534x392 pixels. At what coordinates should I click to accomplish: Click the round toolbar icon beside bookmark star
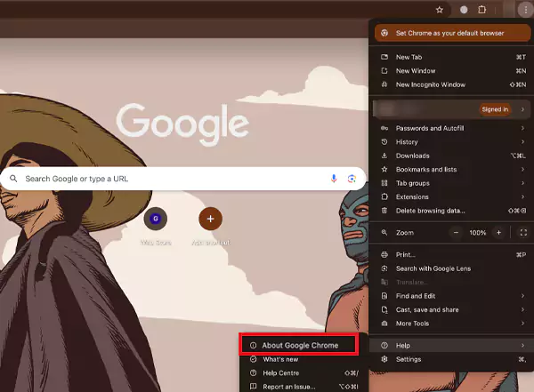[464, 10]
